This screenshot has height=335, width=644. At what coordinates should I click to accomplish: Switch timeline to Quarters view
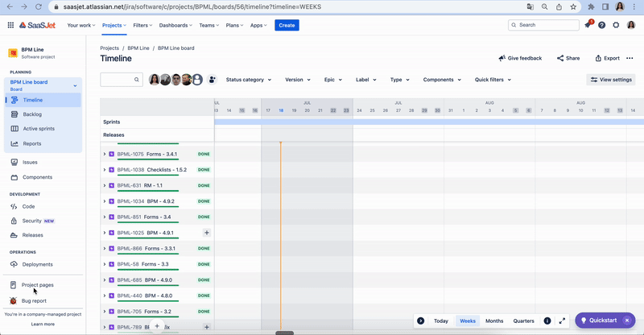[523, 321]
